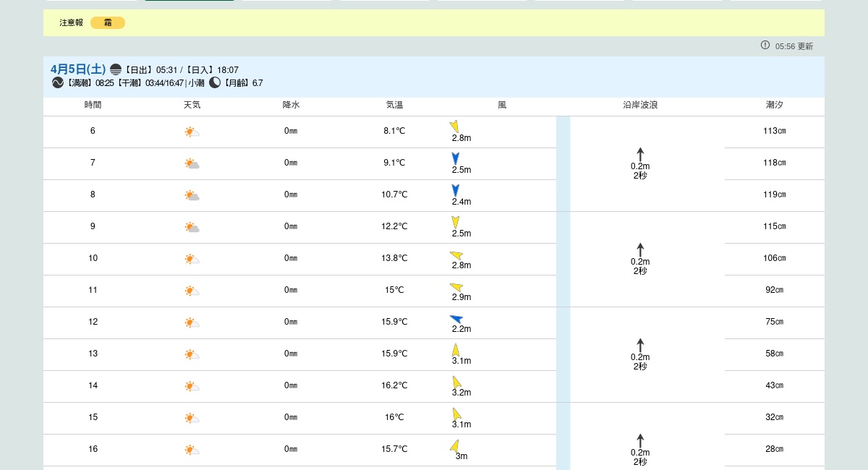The height and width of the screenshot is (470, 868).
Task: Click the sunrise icon beside 日出
Action: click(116, 70)
